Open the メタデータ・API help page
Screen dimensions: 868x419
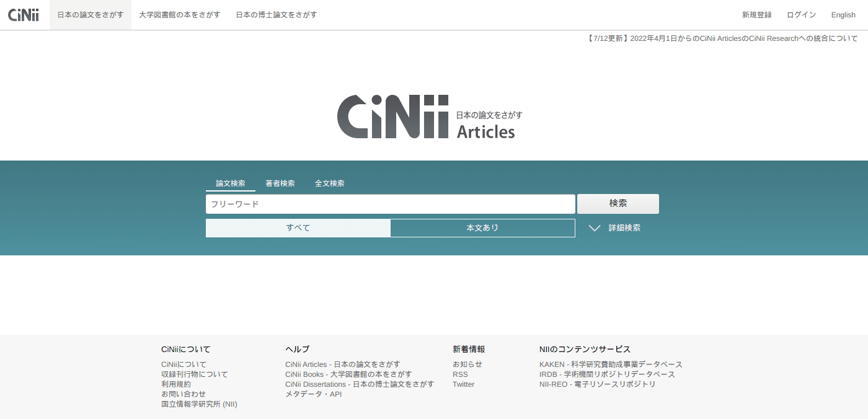click(312, 394)
